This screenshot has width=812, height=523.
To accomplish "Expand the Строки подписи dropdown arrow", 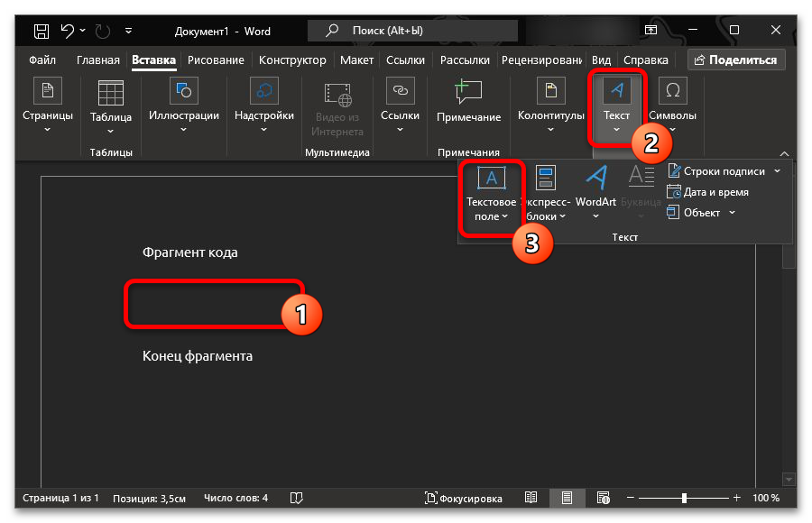I will (778, 171).
